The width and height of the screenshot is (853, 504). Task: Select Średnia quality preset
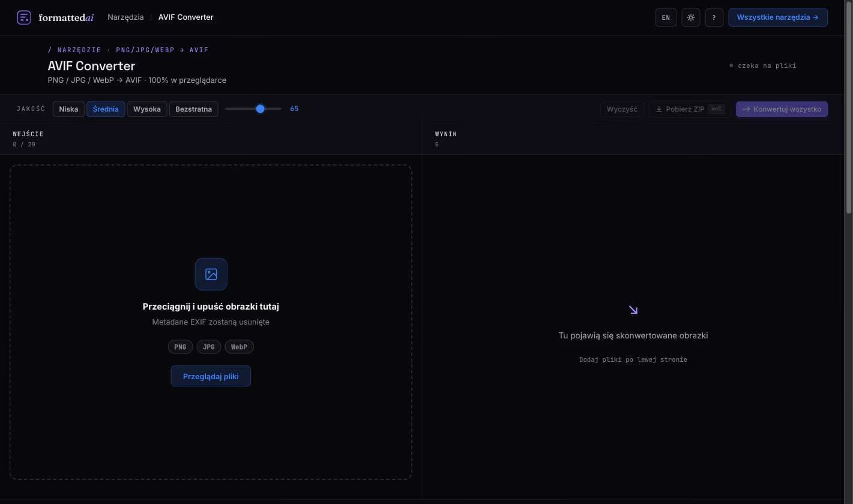click(106, 109)
